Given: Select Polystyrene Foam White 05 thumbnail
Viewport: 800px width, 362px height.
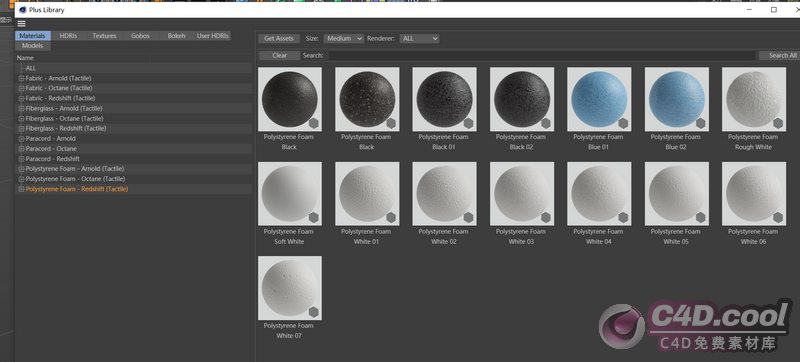Looking at the screenshot, I should 677,194.
